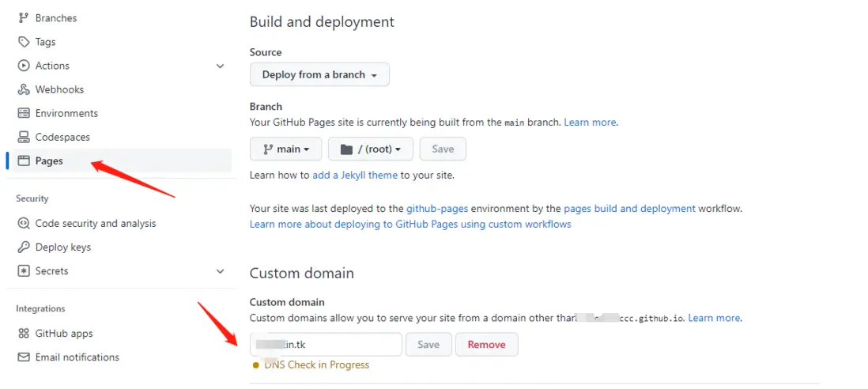Click the custom domain text field
Viewport: 868px width, 389px height.
tap(326, 344)
